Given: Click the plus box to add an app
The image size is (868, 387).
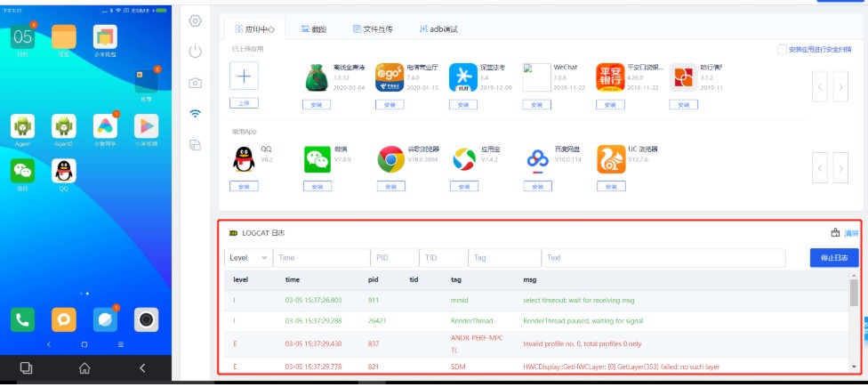Looking at the screenshot, I should (244, 76).
